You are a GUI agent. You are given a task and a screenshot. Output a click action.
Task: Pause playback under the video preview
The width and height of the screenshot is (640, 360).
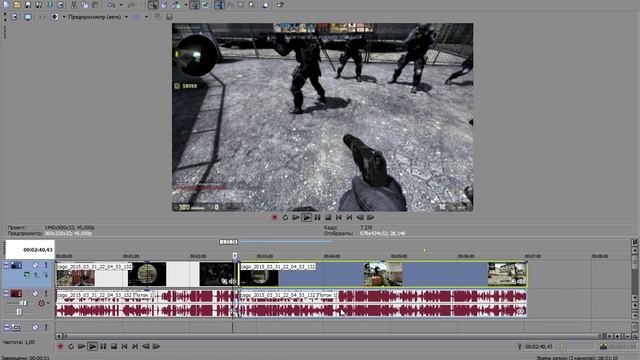(x=317, y=218)
